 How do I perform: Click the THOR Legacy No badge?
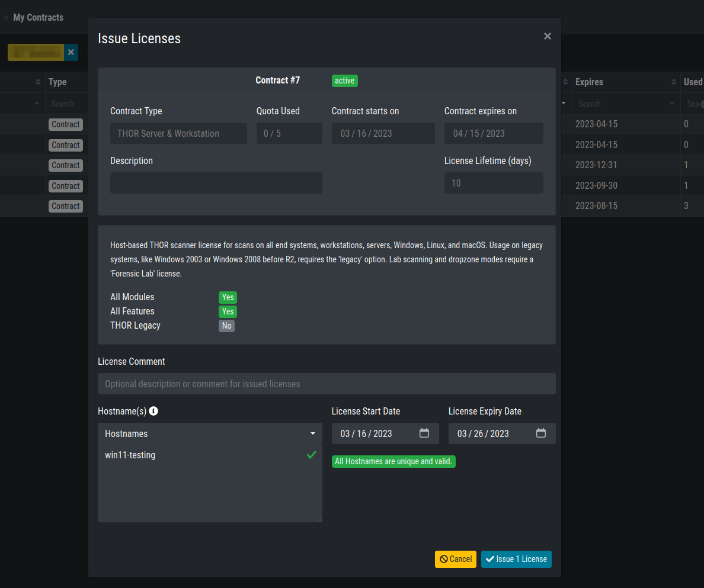tap(226, 326)
